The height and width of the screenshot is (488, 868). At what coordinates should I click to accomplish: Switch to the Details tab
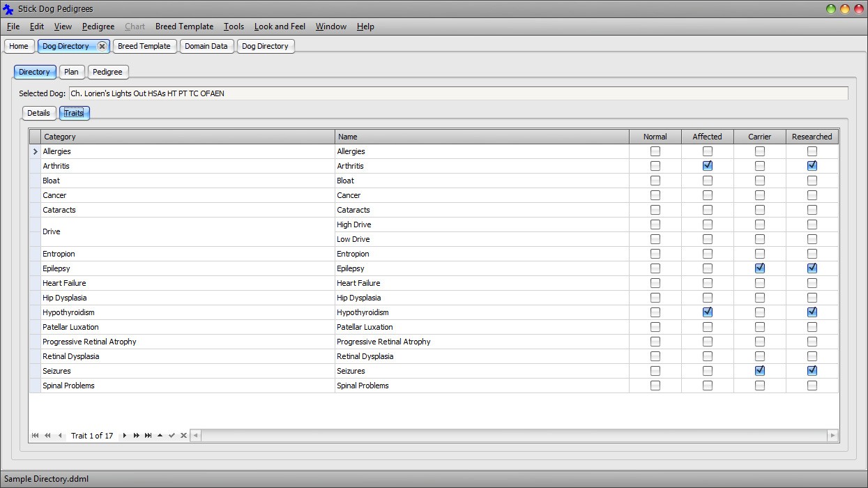[x=38, y=113]
